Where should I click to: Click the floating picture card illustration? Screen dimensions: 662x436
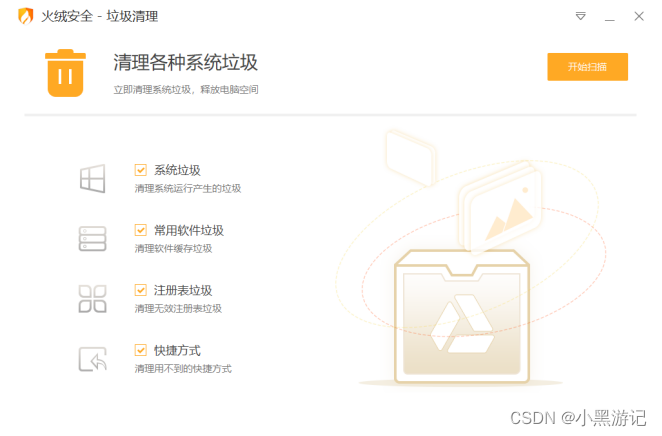500,207
